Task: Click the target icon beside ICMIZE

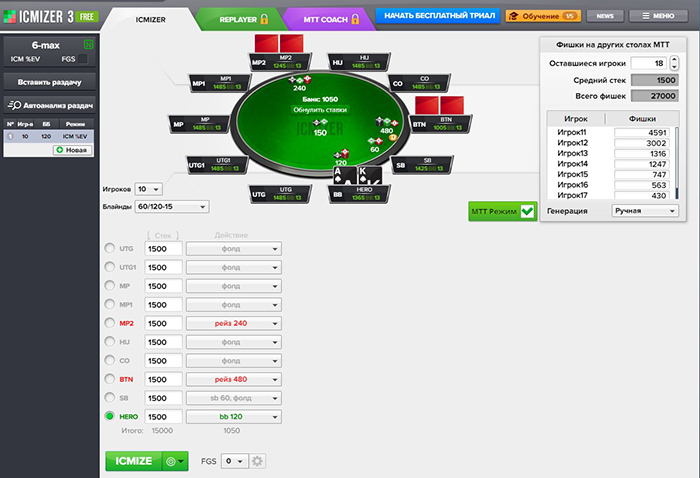Action: (x=174, y=461)
